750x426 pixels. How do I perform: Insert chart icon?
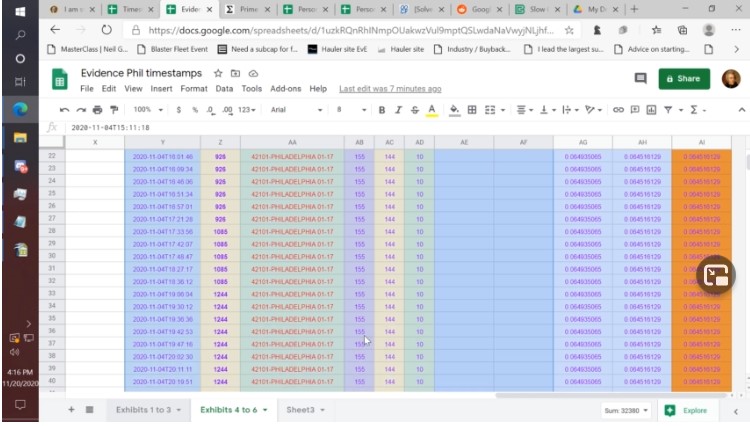point(651,110)
